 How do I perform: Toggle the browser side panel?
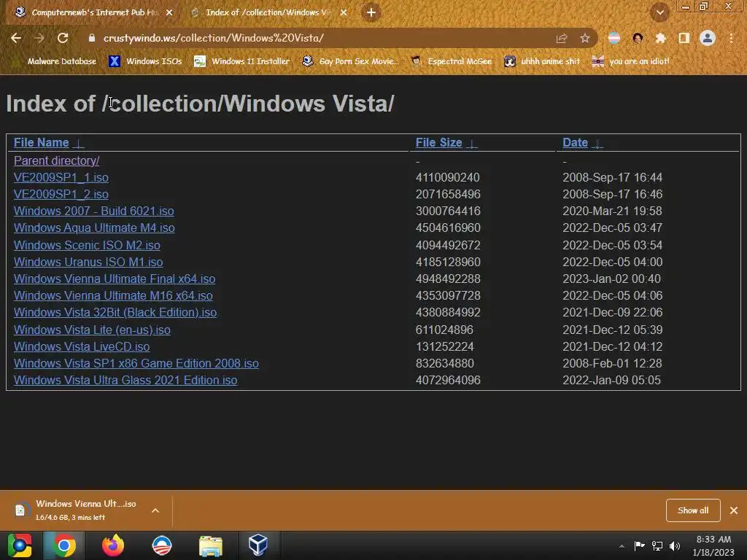point(684,38)
